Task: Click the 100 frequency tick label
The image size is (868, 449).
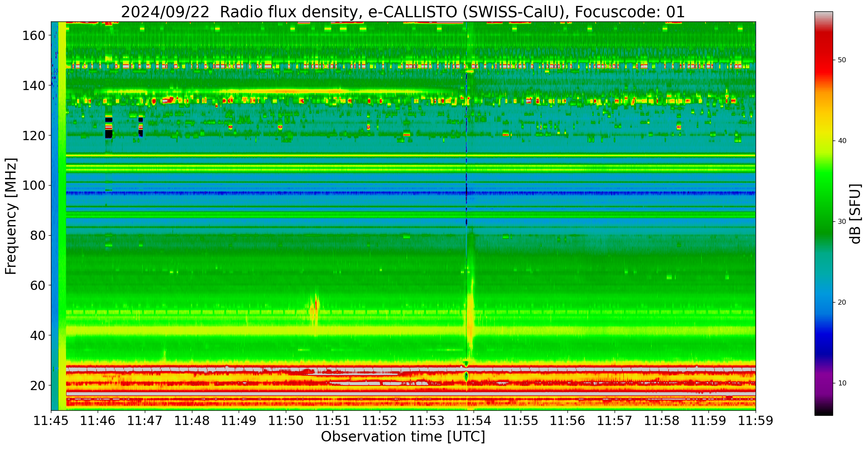Action: [34, 186]
